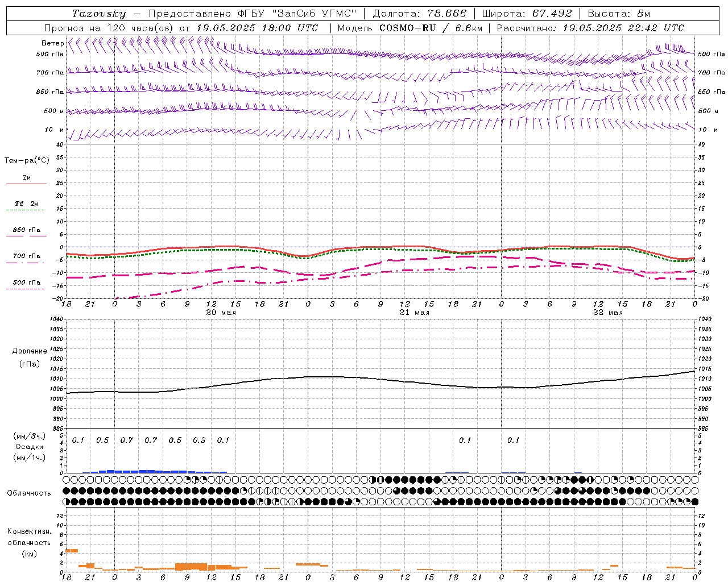Click the 0.3 precipitation amount value
Image resolution: width=728 pixels, height=582 pixels.
[199, 440]
